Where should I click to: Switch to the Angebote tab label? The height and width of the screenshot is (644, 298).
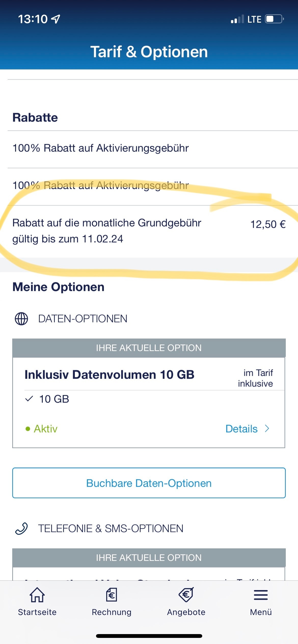[186, 612]
